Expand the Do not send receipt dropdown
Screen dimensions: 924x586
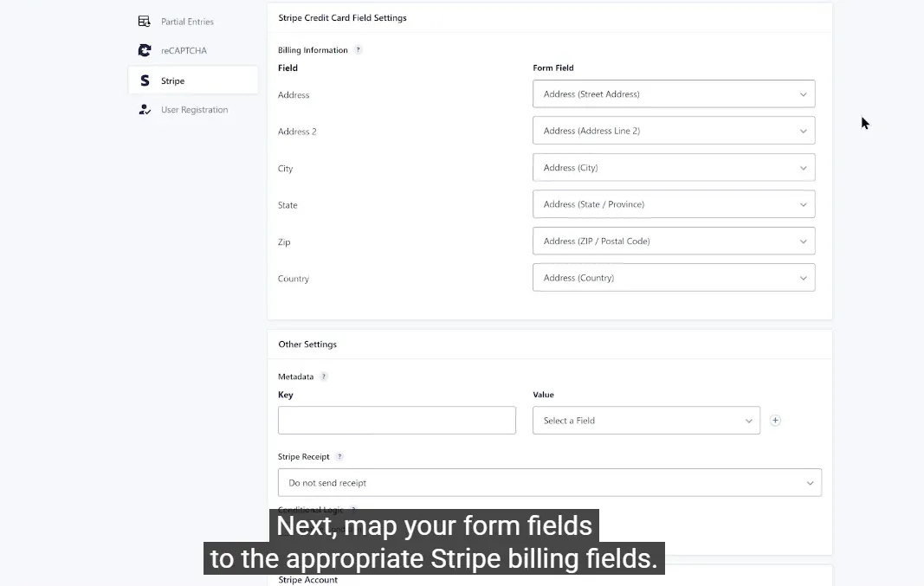point(549,483)
